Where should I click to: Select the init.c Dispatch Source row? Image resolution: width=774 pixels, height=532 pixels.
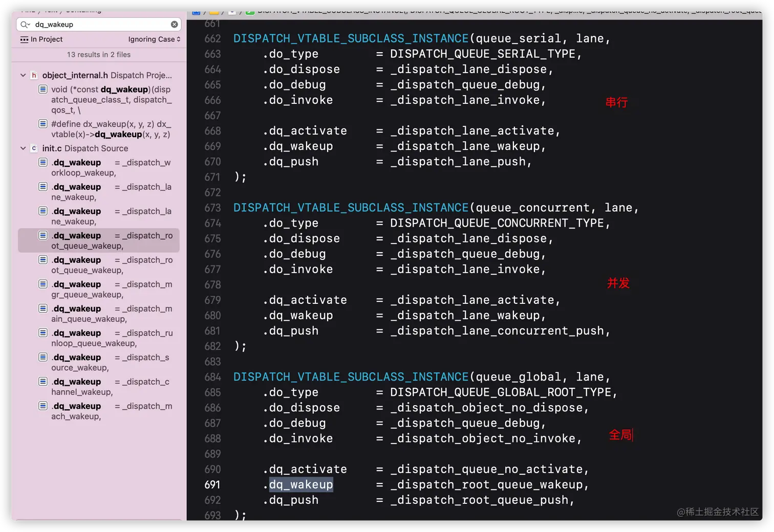click(x=99, y=148)
